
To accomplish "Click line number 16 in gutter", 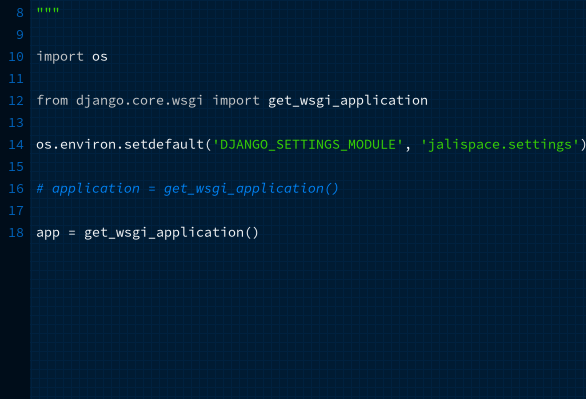I will [16, 189].
